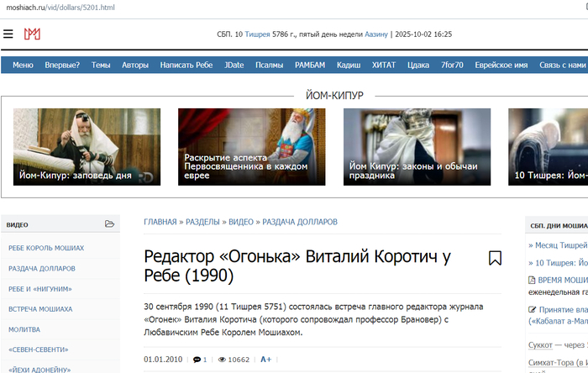This screenshot has width=588, height=373.
Task: Increase font size with A+ button
Action: [265, 360]
